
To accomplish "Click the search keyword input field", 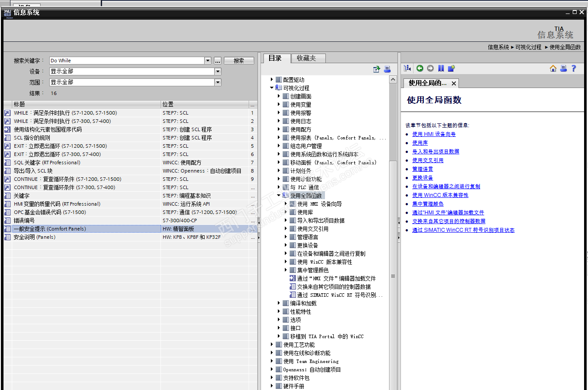I will [126, 61].
